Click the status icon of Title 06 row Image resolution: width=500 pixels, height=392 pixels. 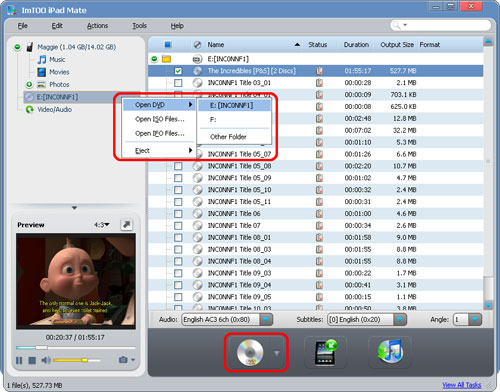319,214
